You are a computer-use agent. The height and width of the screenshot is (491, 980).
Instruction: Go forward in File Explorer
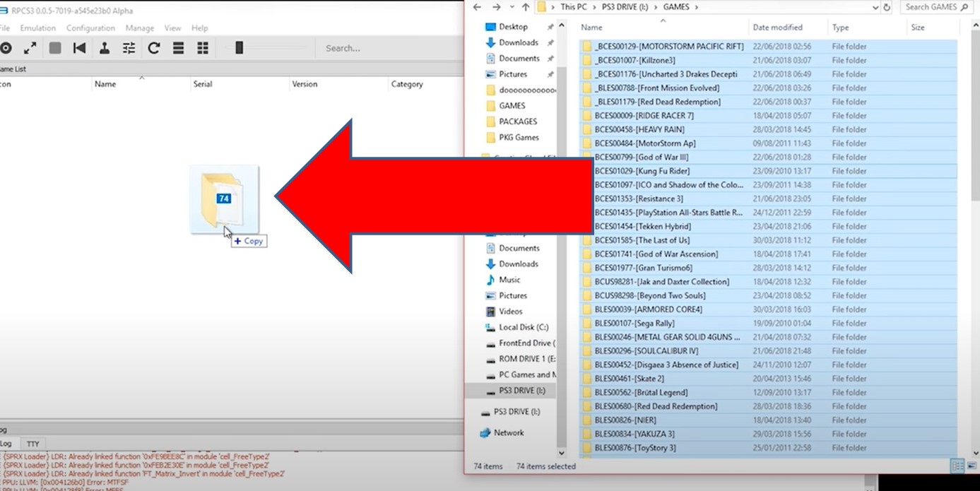[x=496, y=7]
